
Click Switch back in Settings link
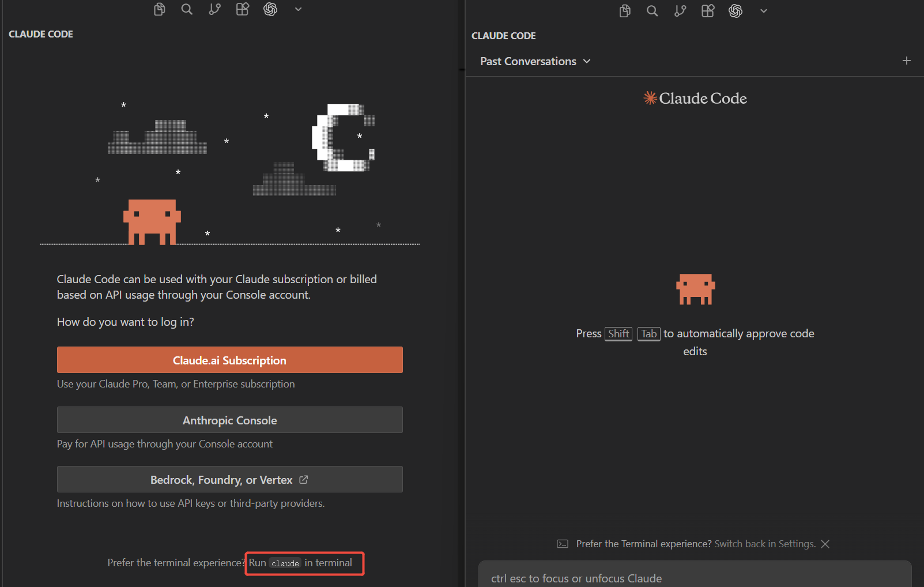pos(765,544)
